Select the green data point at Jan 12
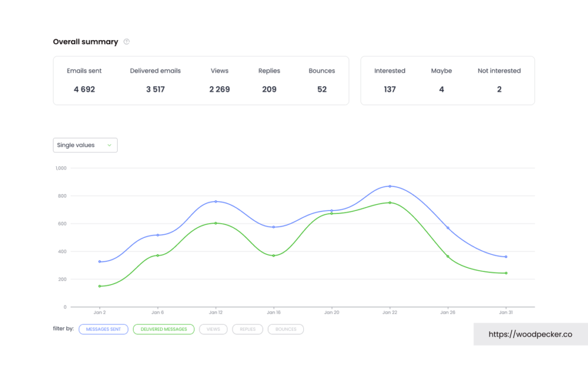 tap(216, 223)
